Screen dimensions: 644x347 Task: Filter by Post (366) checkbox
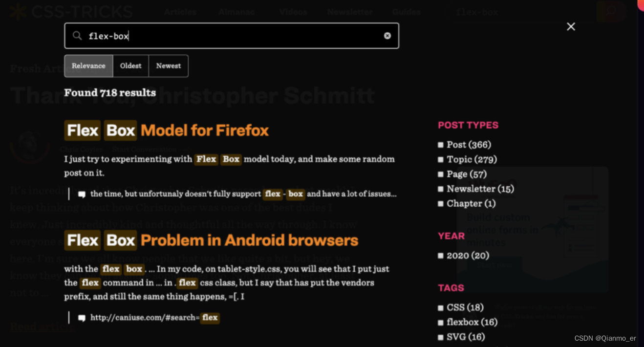click(x=441, y=145)
